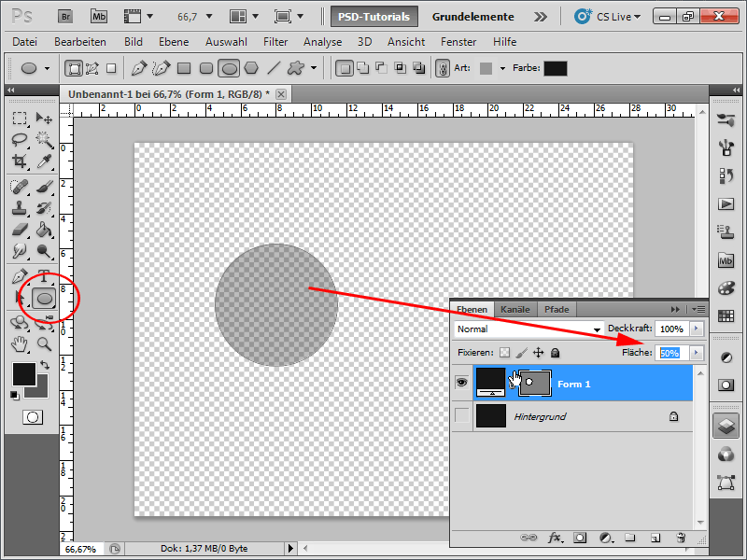Show the Hintergrund layer
The image size is (747, 560).
[461, 416]
